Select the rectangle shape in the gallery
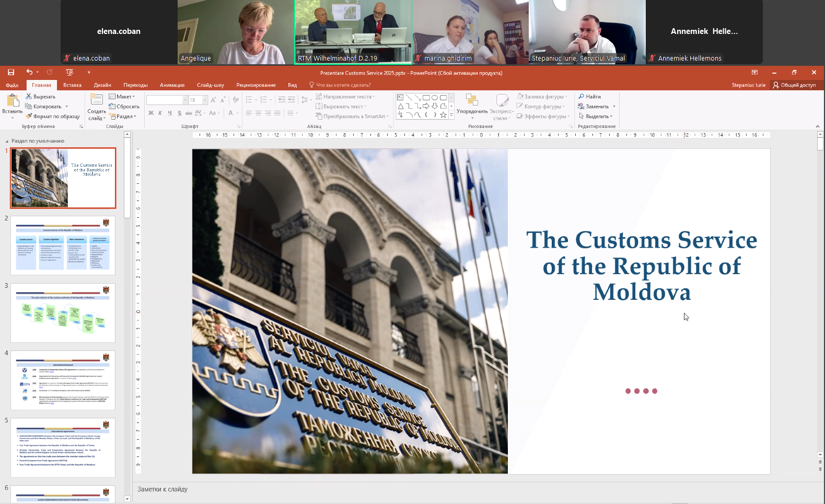The image size is (825, 504). [426, 98]
